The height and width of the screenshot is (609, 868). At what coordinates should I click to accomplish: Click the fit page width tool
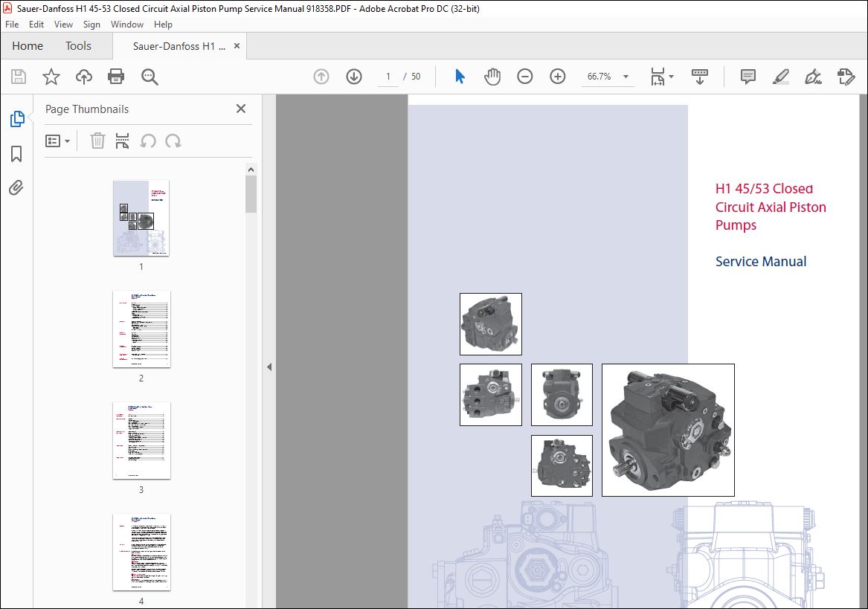click(658, 77)
